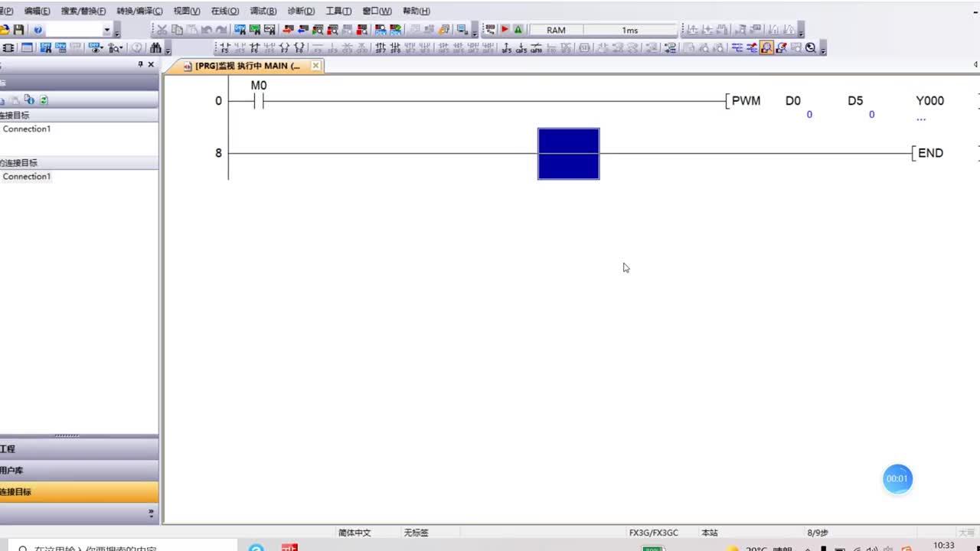Open the 帮助(H) menu
Image resolution: width=980 pixels, height=551 pixels.
point(416,11)
